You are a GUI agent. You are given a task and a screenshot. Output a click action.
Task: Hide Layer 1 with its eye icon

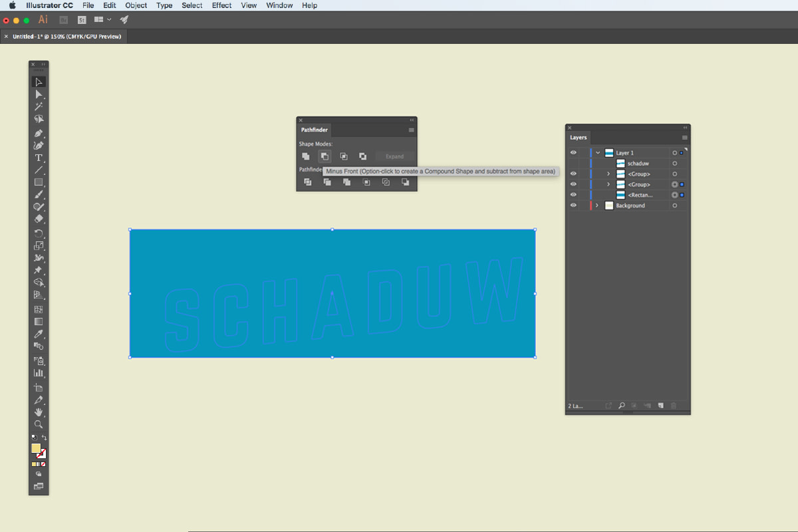pyautogui.click(x=573, y=153)
